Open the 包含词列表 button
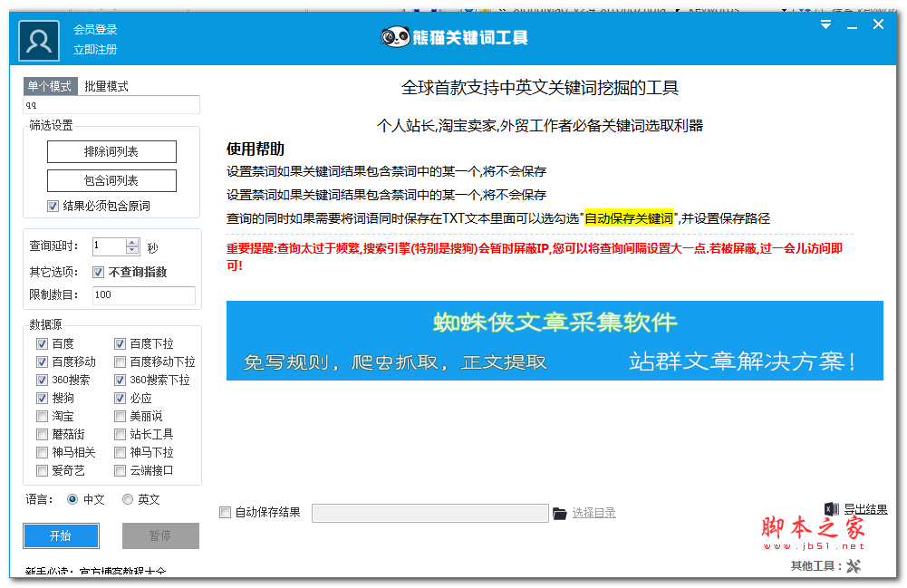Viewport: 907px width, 588px height. coord(111,180)
